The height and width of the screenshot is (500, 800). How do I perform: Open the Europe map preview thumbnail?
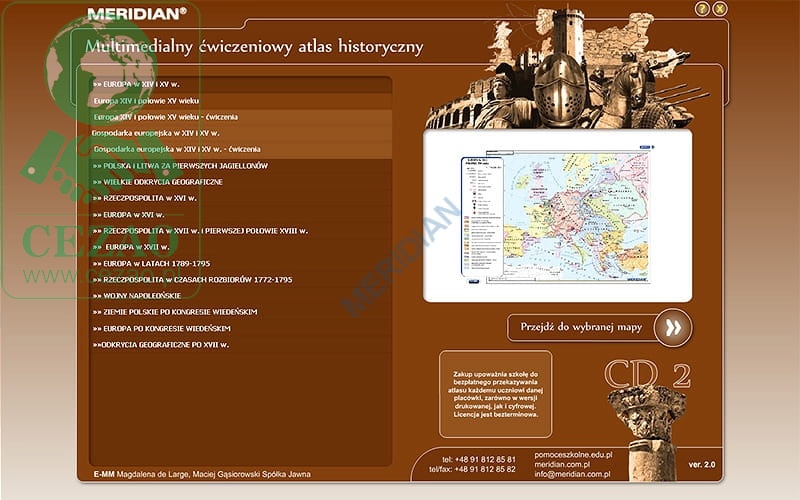tap(558, 217)
